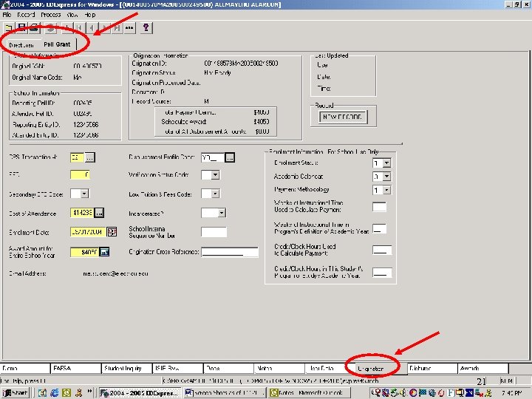Go to the last record arrow icon
The height and width of the screenshot is (399, 532).
click(x=117, y=28)
